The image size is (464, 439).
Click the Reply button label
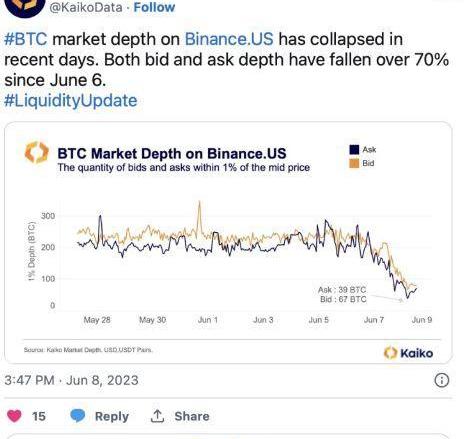coord(112,416)
